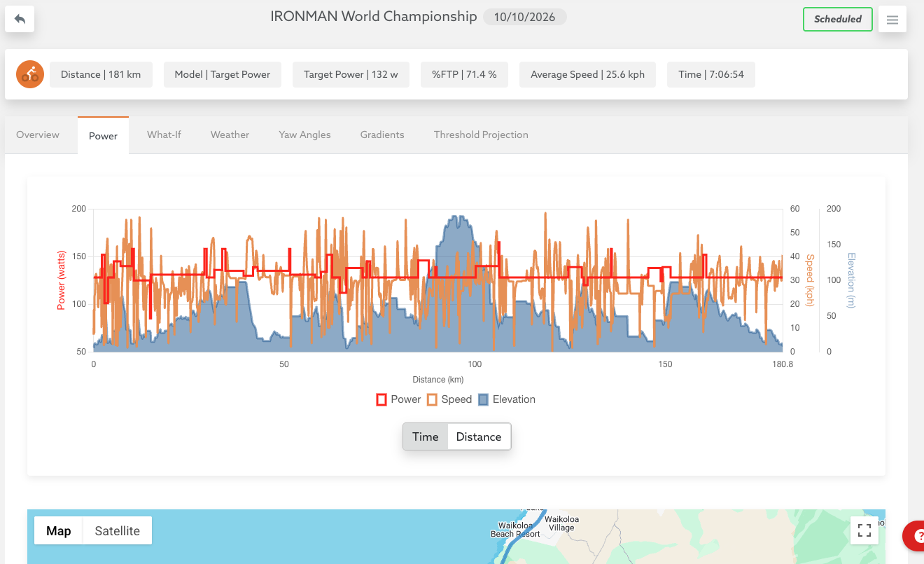Toggle the Power legend series
The image size is (924, 564).
[398, 399]
